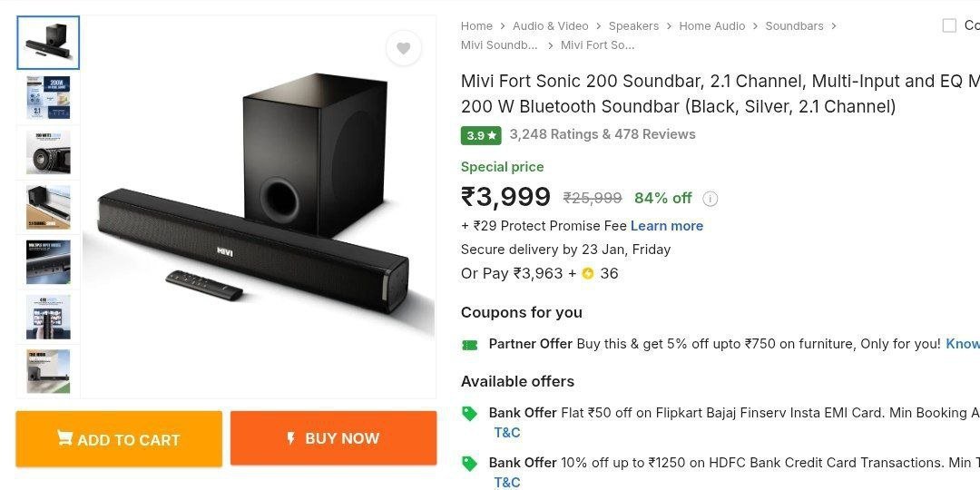
Task: Open 3,248 Ratings & 478 Reviews
Action: coord(603,134)
